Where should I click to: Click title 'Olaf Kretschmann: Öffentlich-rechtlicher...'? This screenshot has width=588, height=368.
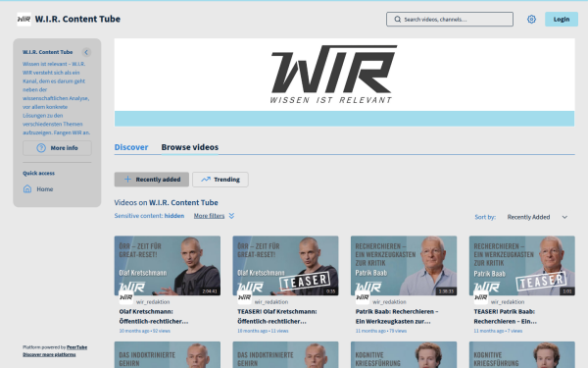click(154, 316)
